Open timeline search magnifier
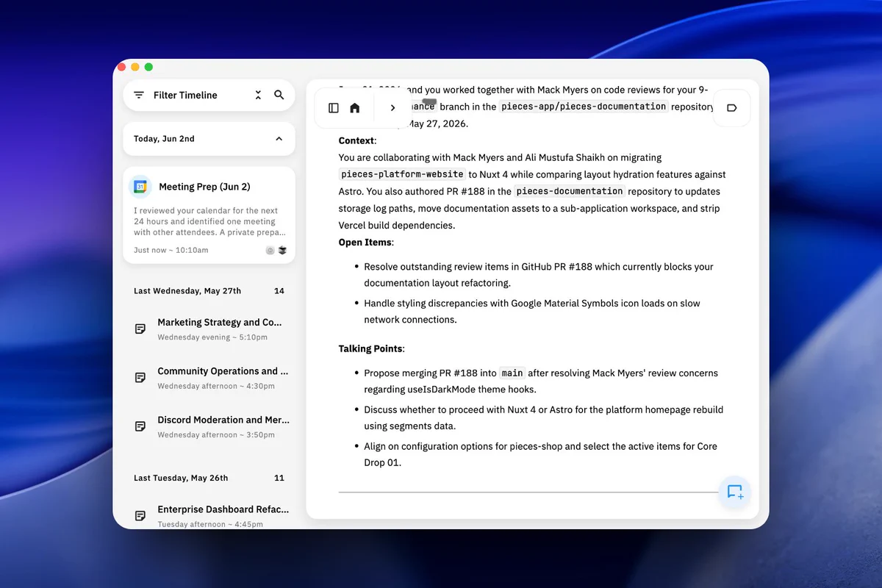 pos(279,95)
